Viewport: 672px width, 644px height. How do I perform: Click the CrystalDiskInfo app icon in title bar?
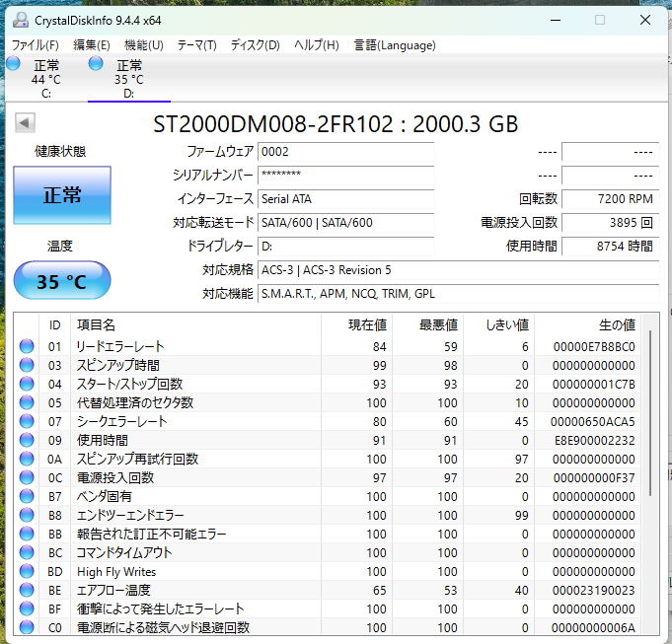coord(20,20)
